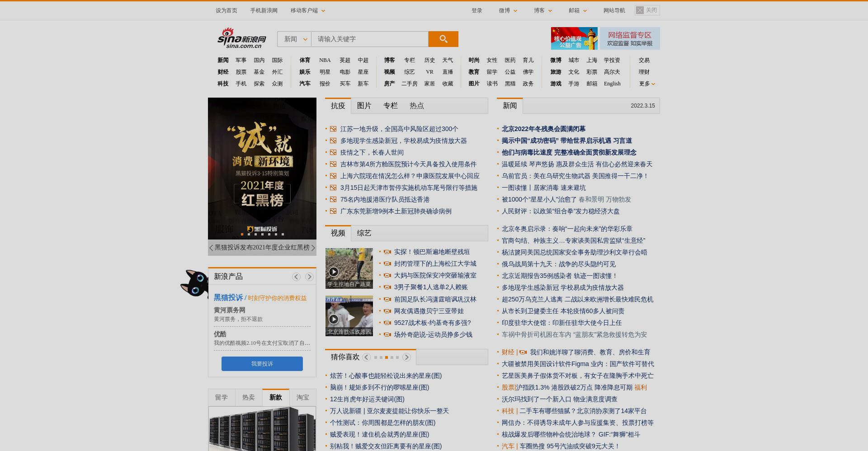Image resolution: width=868 pixels, height=451 pixels.
Task: Open the 核心价值观 公益广告 banner
Action: click(x=574, y=38)
